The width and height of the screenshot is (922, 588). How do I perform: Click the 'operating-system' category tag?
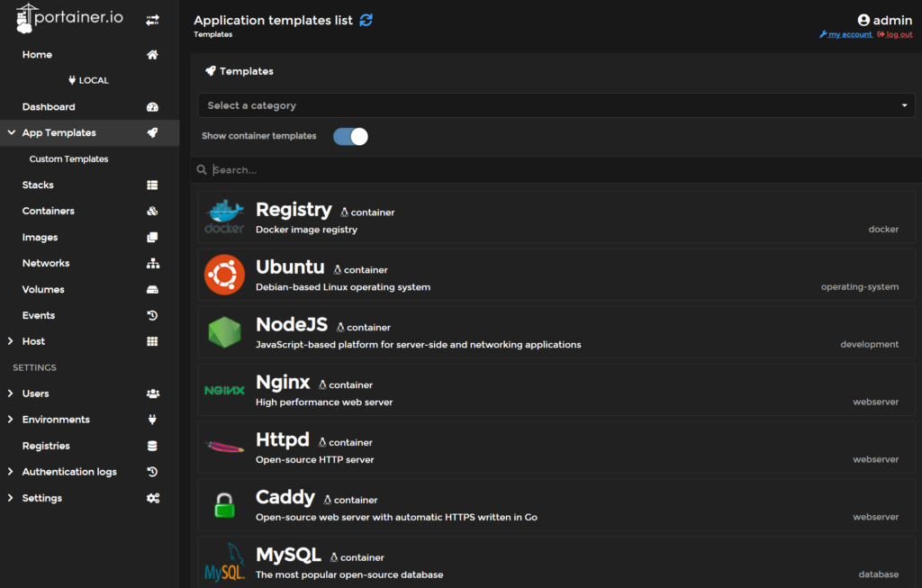[860, 287]
